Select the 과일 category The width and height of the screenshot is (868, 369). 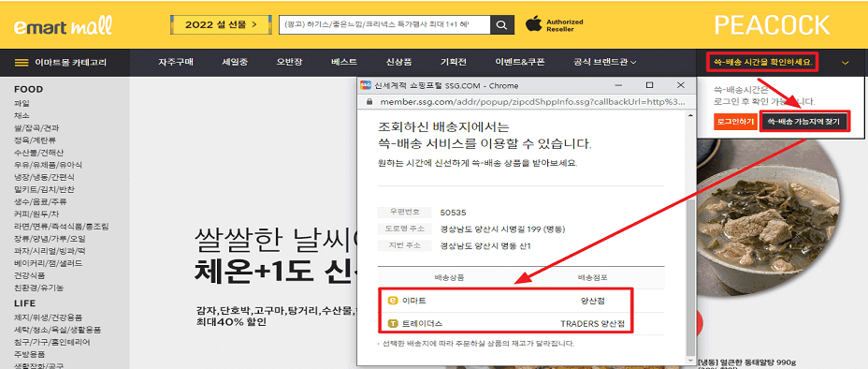click(22, 104)
